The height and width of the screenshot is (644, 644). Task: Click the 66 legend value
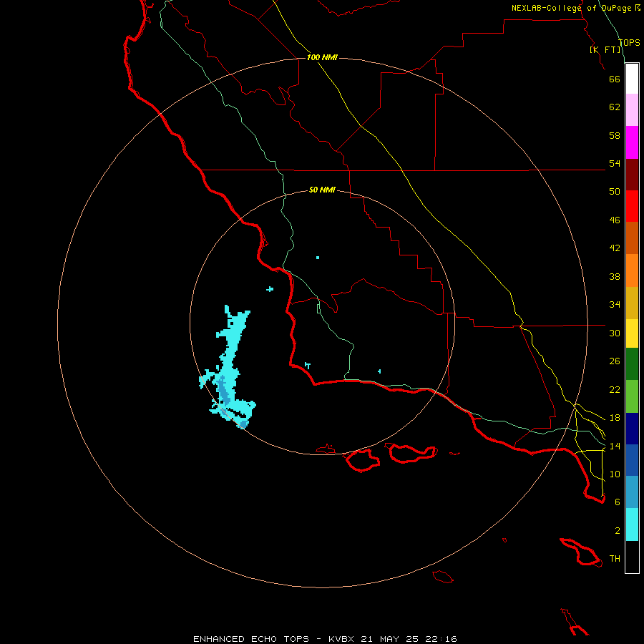(615, 79)
